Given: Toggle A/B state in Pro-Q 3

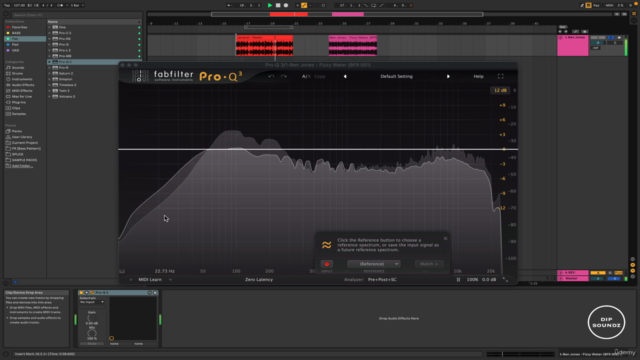Looking at the screenshot, I should tap(306, 76).
